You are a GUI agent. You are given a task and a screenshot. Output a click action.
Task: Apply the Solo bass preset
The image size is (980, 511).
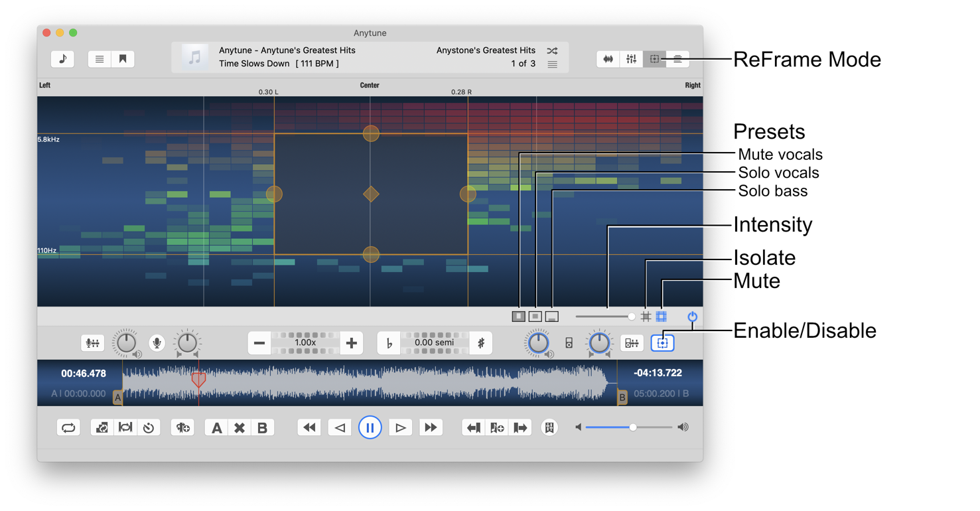(x=552, y=317)
